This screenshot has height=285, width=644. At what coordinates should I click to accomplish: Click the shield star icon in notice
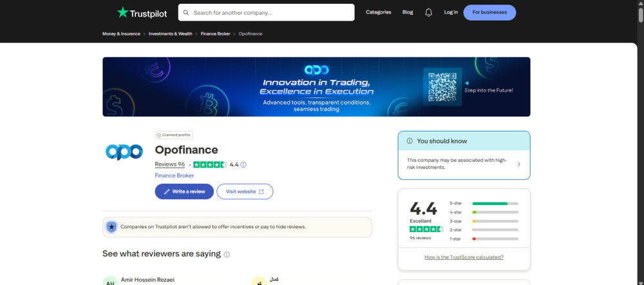tap(111, 227)
